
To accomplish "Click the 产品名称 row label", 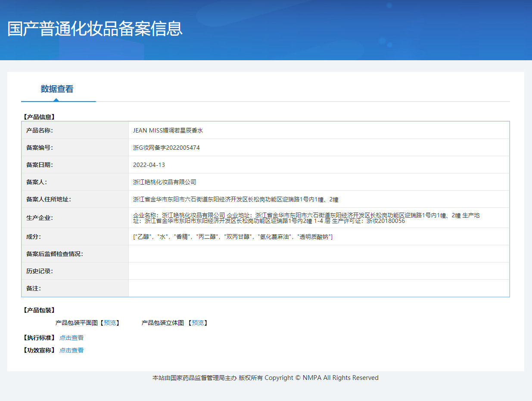I will click(39, 130).
